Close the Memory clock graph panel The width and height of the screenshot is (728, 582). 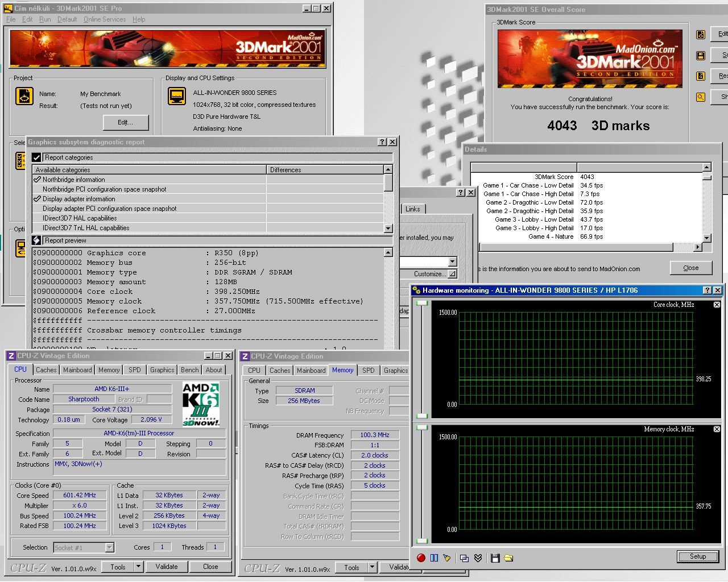[717, 429]
